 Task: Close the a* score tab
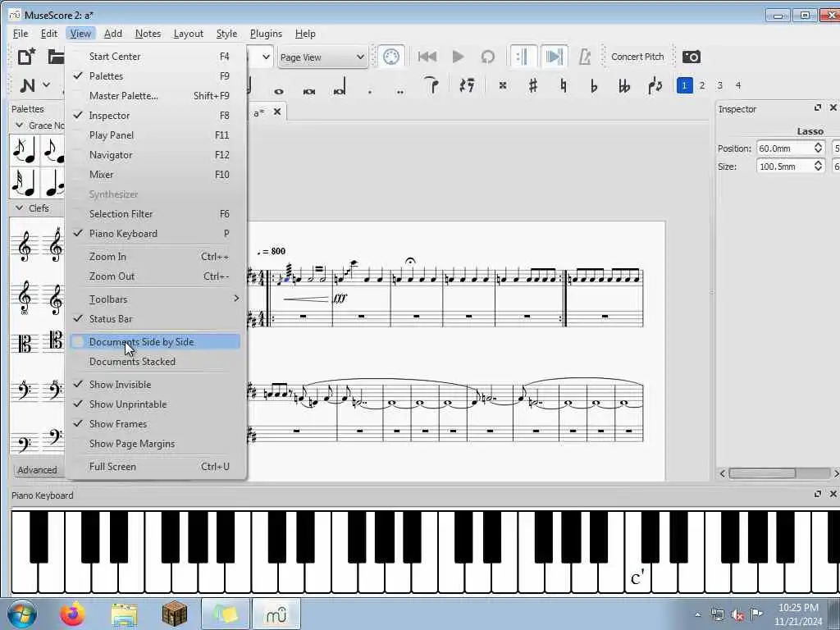(277, 112)
